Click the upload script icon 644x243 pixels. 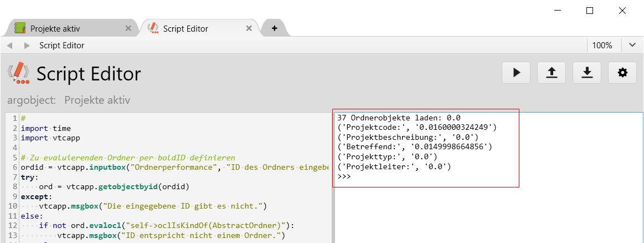(552, 73)
